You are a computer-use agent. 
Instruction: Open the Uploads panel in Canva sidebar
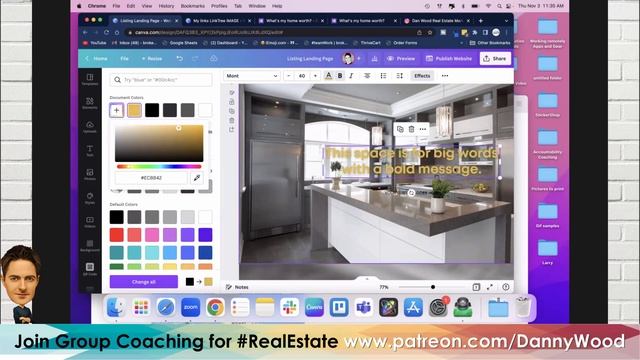click(90, 127)
